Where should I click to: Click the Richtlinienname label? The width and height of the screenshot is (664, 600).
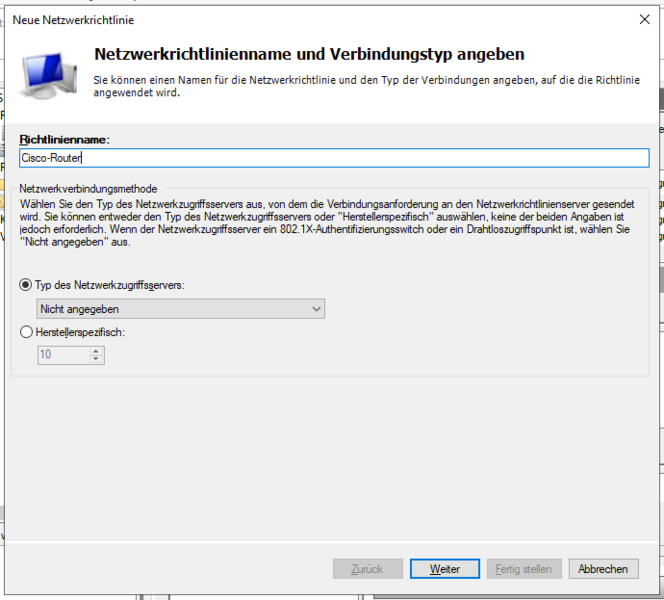[x=64, y=139]
